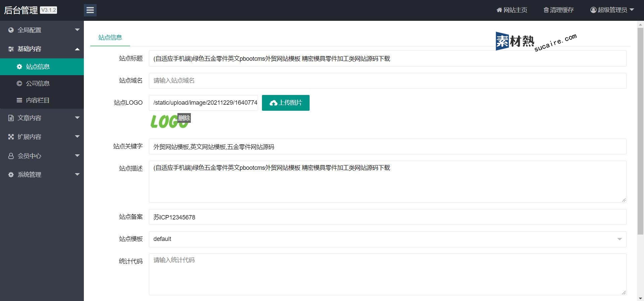Open the 公司信息 sidebar item
Image resolution: width=644 pixels, height=301 pixels.
pyautogui.click(x=42, y=84)
